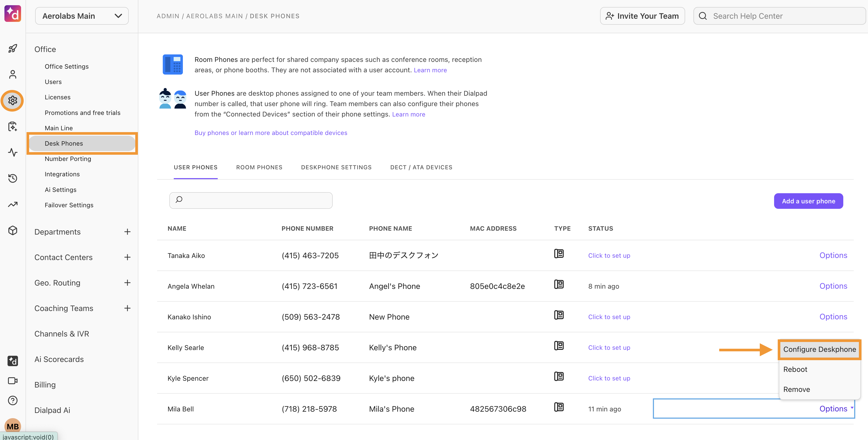The width and height of the screenshot is (868, 440).
Task: Open Licenses in the Office menu
Action: (x=57, y=97)
